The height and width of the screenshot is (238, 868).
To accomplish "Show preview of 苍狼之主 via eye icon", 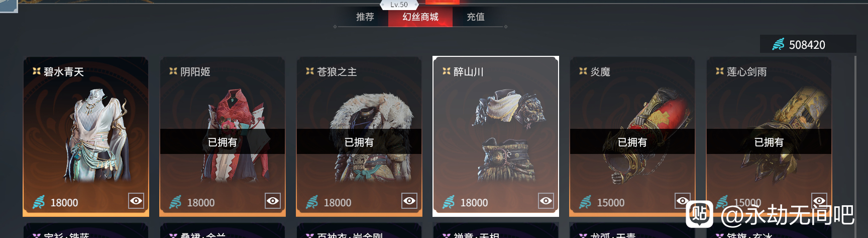I will (409, 201).
